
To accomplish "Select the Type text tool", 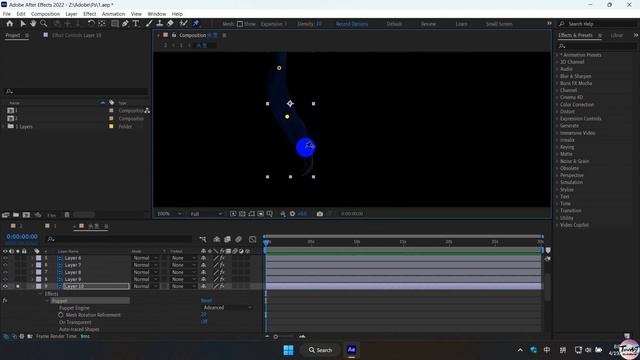I will pyautogui.click(x=136, y=24).
